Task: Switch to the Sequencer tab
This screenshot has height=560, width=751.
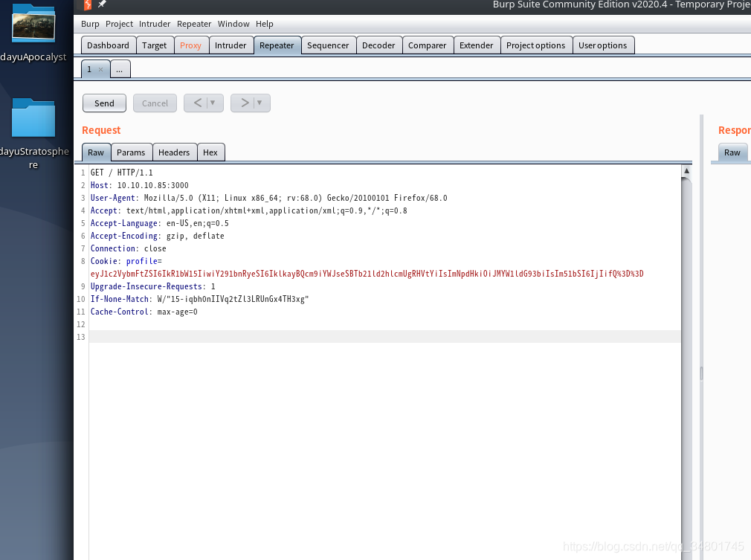Action: click(328, 45)
